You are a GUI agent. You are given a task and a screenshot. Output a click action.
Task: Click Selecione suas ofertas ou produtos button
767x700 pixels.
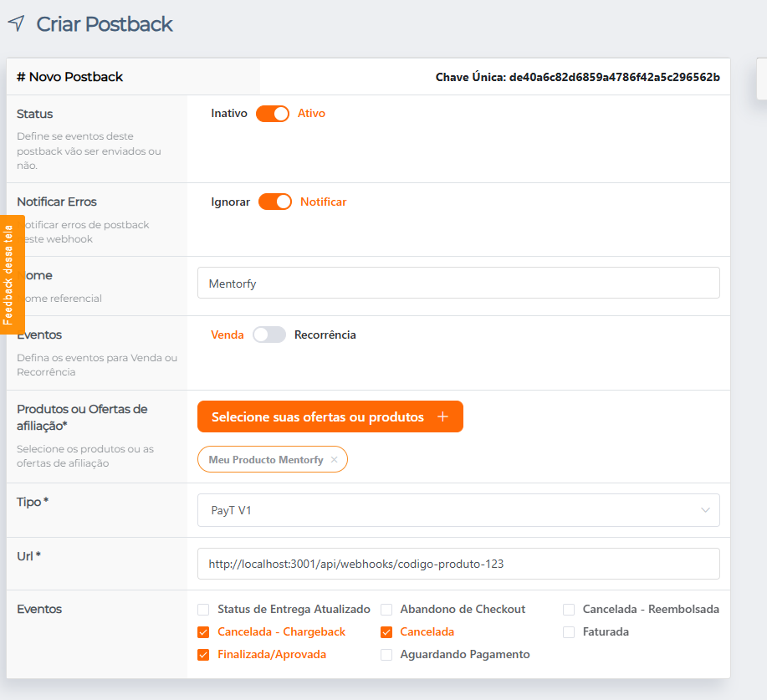tap(330, 416)
